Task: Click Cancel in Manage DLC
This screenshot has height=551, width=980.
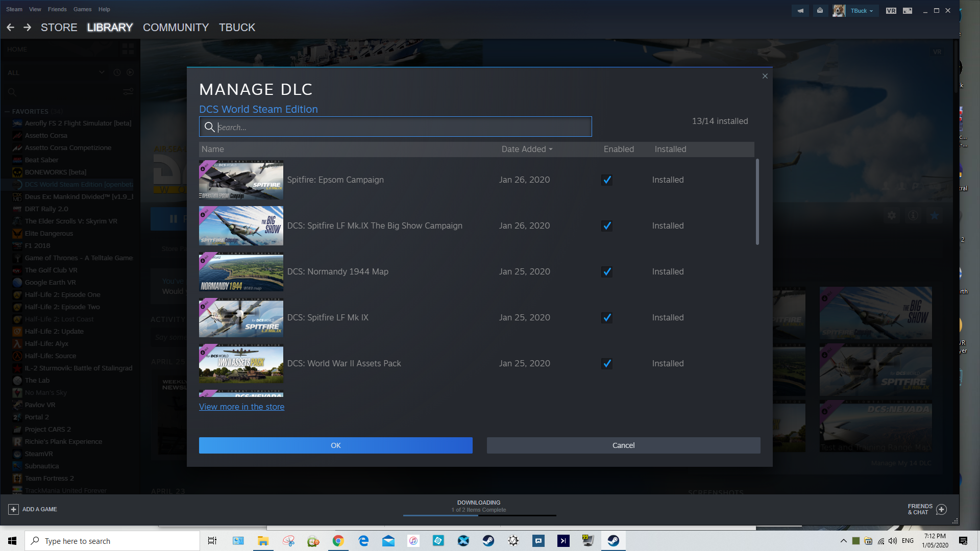Action: (624, 445)
